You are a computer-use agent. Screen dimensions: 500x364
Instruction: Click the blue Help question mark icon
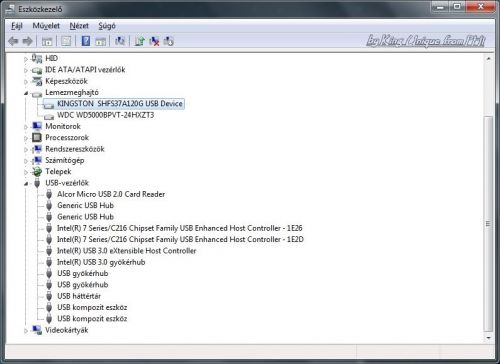(86, 41)
